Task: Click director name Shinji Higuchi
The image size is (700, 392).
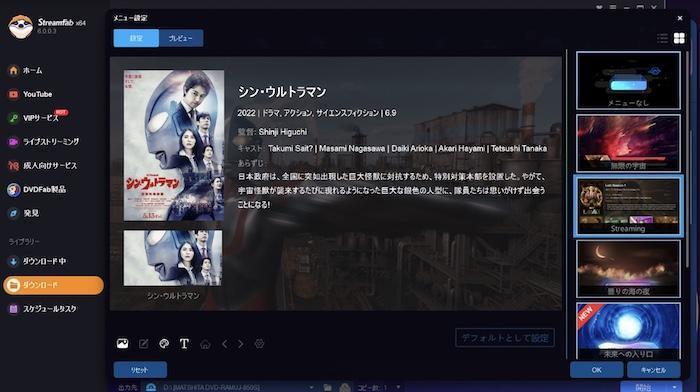Action: [283, 132]
